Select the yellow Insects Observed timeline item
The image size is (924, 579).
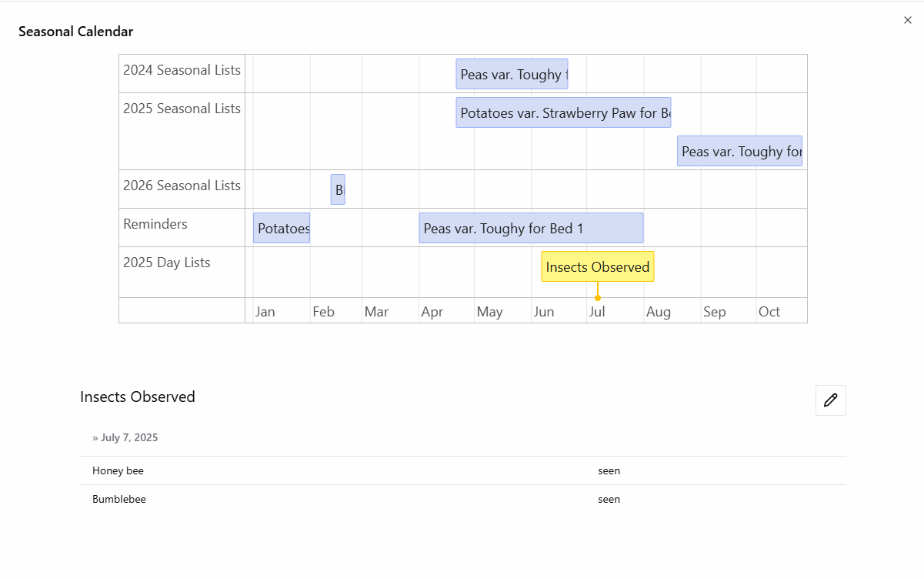(597, 266)
